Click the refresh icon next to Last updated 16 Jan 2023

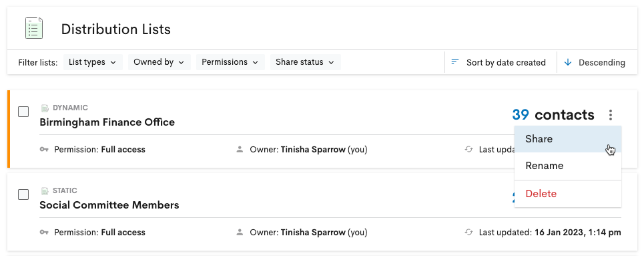pyautogui.click(x=468, y=233)
